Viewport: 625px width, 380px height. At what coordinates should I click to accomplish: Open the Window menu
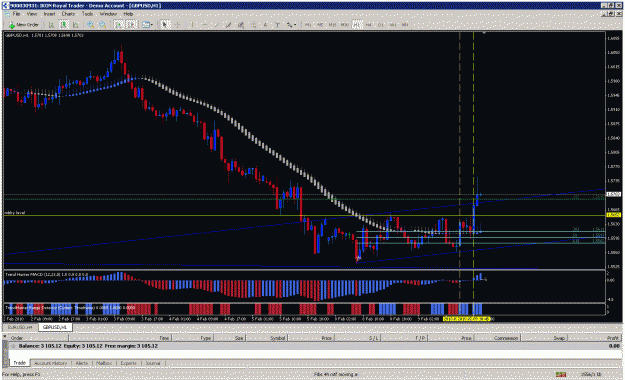tap(108, 14)
